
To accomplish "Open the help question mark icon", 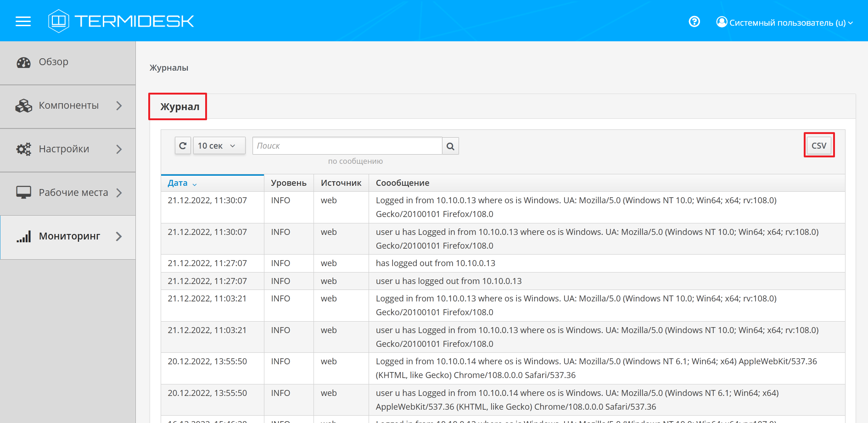I will pos(694,22).
